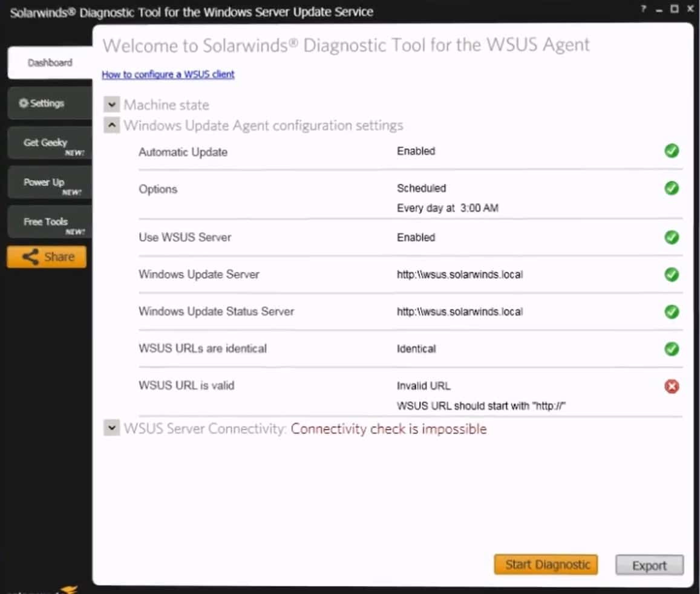Screen dimensions: 700x594
Task: Click green check icon for Options row
Action: coord(672,188)
